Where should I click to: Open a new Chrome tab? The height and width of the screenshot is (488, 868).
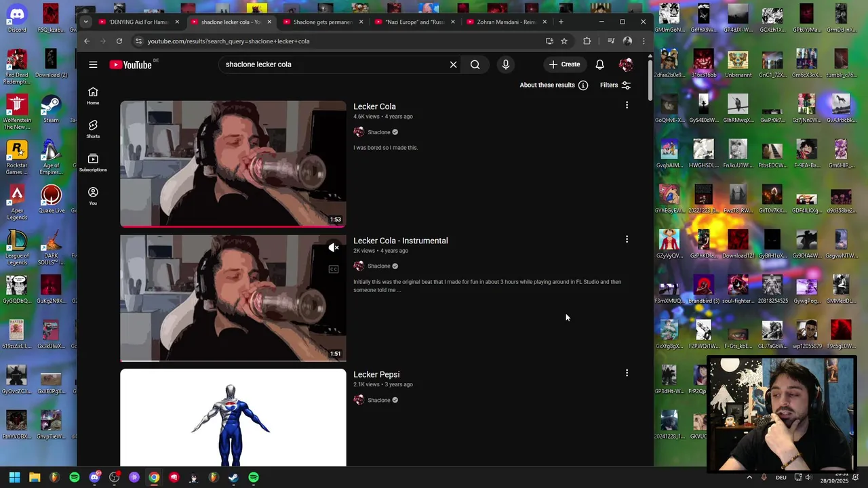561,22
